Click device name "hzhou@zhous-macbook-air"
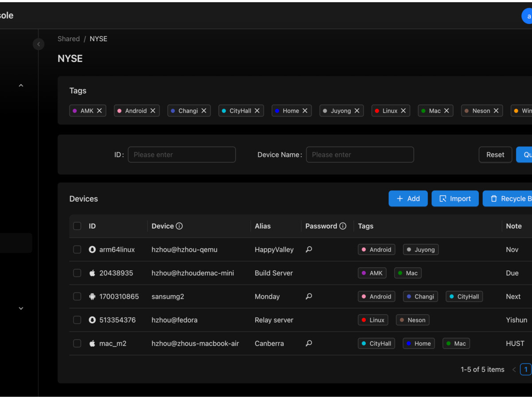The width and height of the screenshot is (532, 399). coord(195,344)
